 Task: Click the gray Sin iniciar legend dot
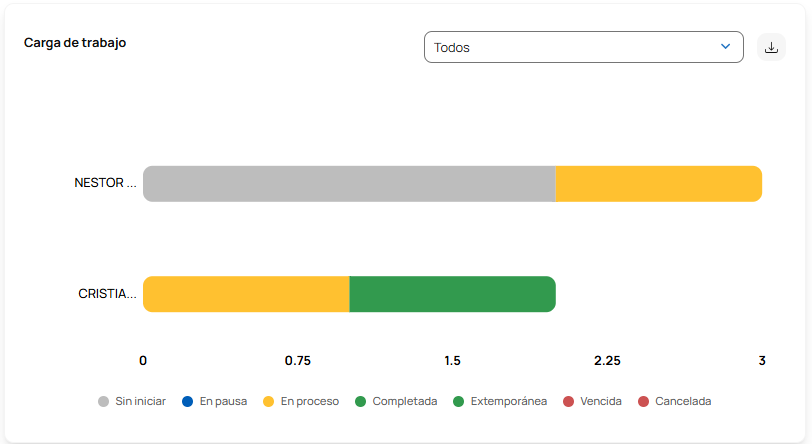coord(104,401)
